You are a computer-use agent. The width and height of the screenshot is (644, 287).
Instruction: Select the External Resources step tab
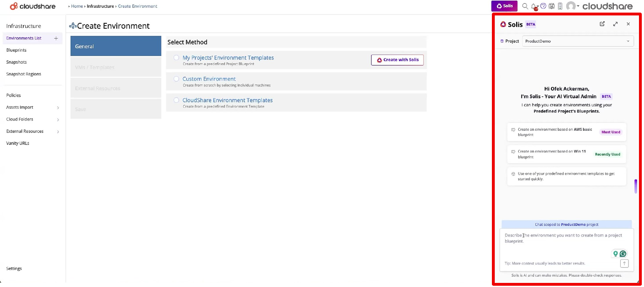116,88
